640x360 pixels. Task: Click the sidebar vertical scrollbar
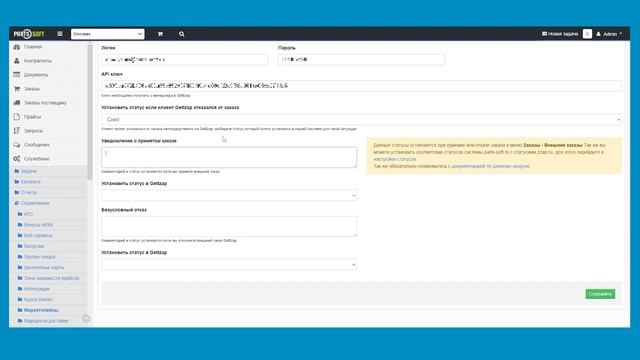[x=90, y=111]
